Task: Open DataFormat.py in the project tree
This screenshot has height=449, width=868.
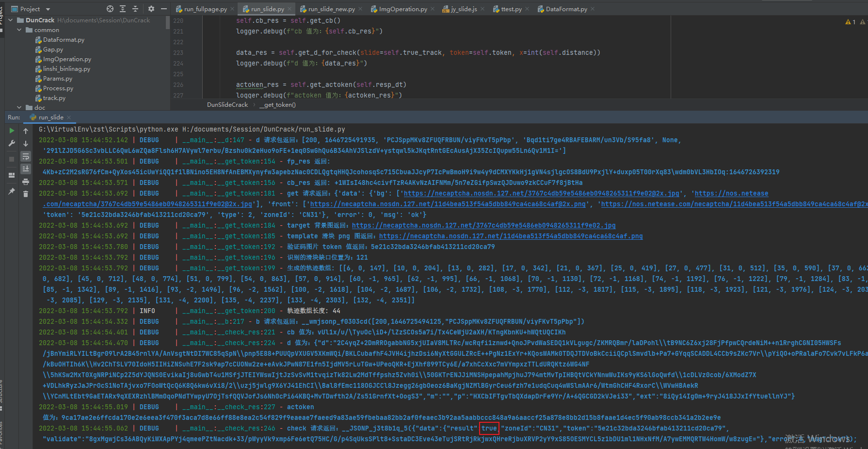Action: (60, 40)
